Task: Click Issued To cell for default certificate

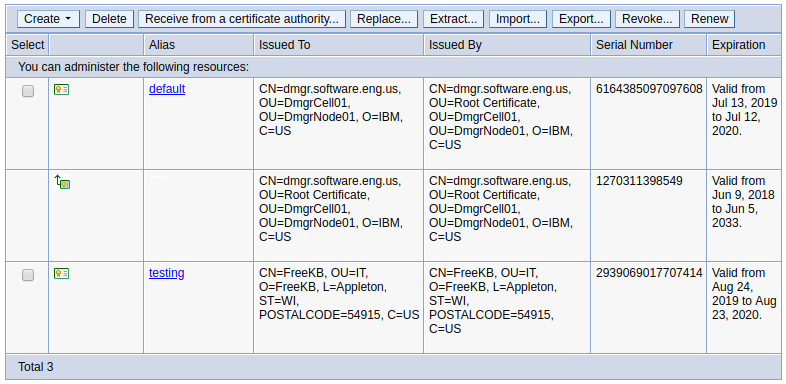Action: point(338,123)
